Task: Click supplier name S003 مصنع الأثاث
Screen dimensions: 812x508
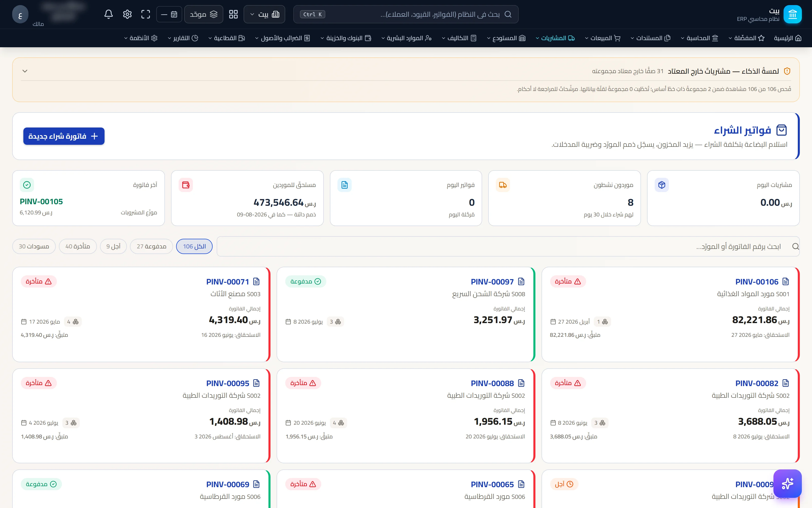Action: pos(235,294)
